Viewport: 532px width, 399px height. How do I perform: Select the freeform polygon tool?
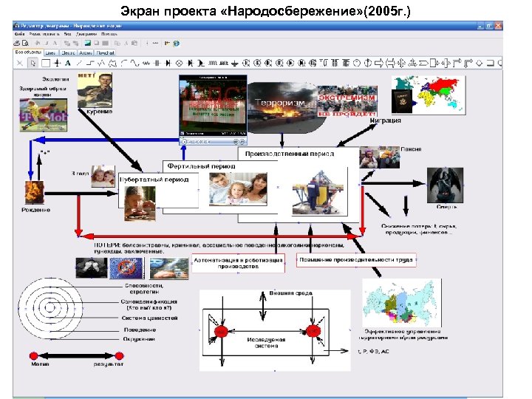point(112,63)
